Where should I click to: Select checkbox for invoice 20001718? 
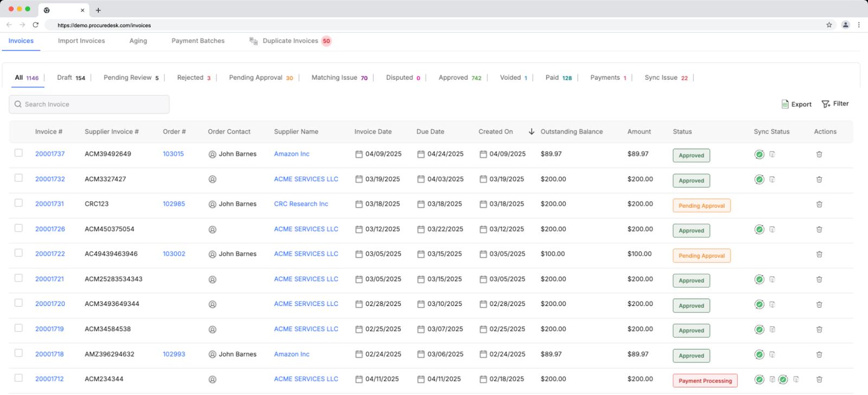(x=18, y=353)
